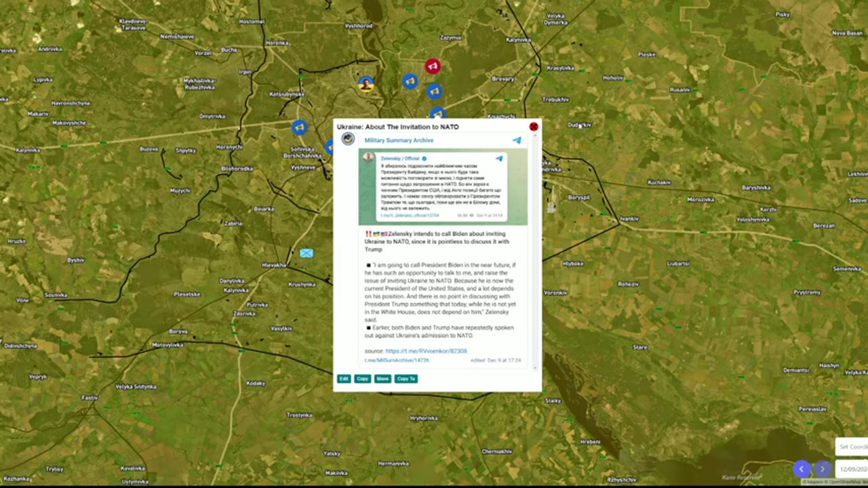Click the Move button in popup
Viewport: 868px width, 488px height.
[382, 379]
